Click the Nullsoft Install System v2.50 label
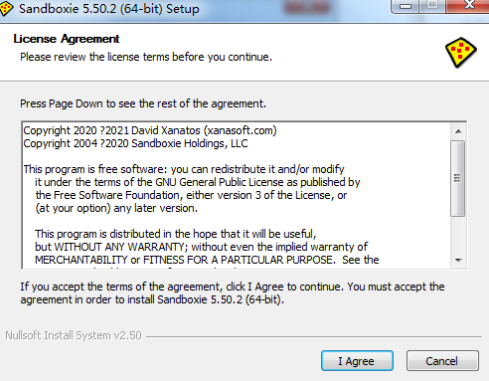 (73, 335)
